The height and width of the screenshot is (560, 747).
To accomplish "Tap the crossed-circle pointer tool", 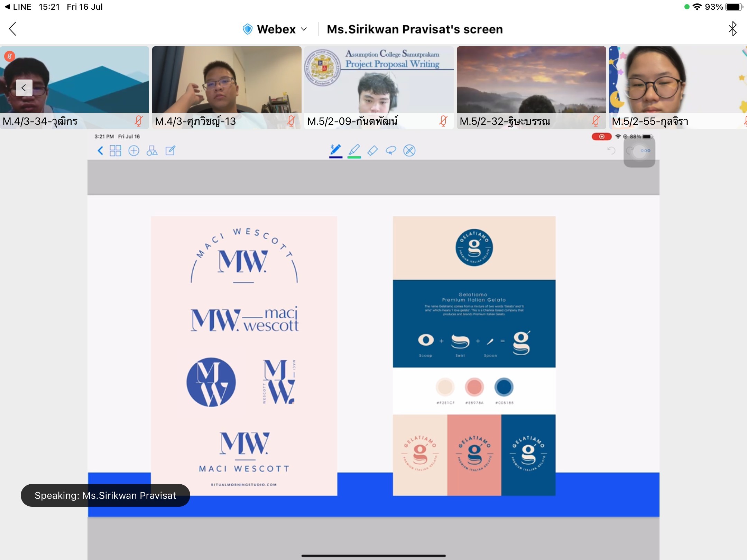I will 409,151.
